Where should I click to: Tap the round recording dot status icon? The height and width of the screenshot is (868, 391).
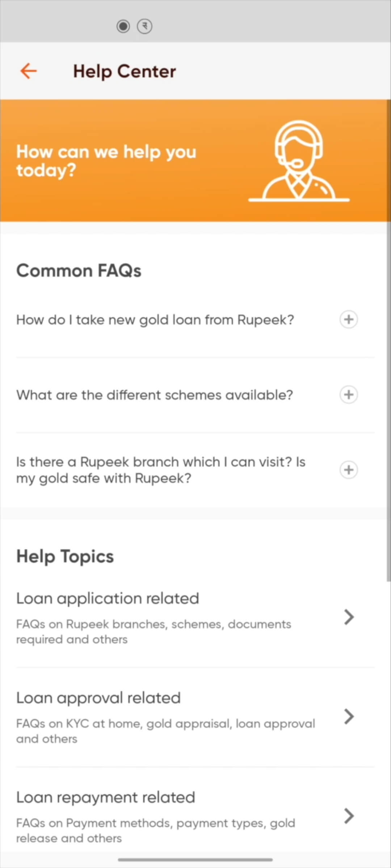123,26
